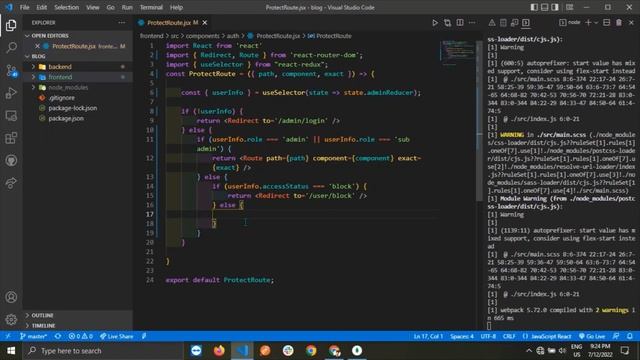Open the Remote Explorer view
Image resolution: width=640 pixels, height=360 pixels.
tap(11, 116)
